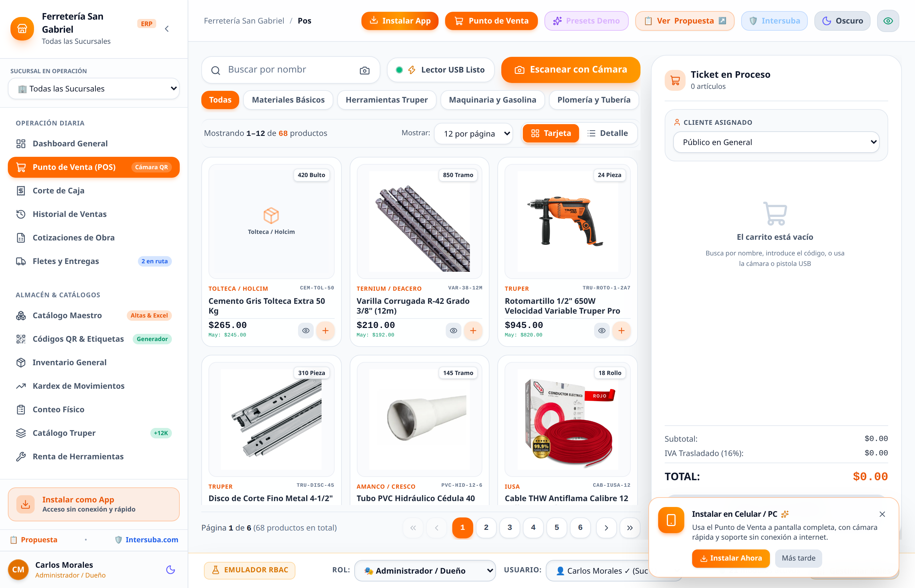The height and width of the screenshot is (588, 915).
Task: Click the Buscar por nombre search field
Action: pyautogui.click(x=290, y=70)
